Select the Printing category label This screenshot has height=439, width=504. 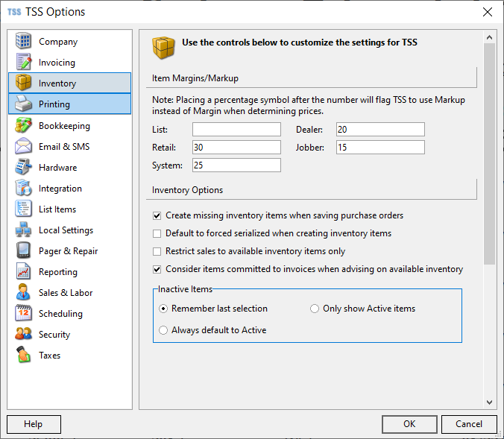(x=54, y=104)
